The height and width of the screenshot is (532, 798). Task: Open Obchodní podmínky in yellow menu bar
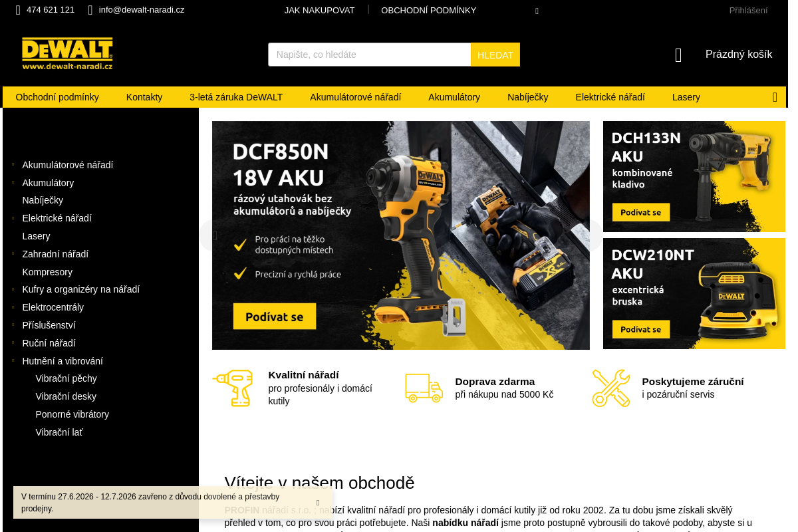[57, 97]
